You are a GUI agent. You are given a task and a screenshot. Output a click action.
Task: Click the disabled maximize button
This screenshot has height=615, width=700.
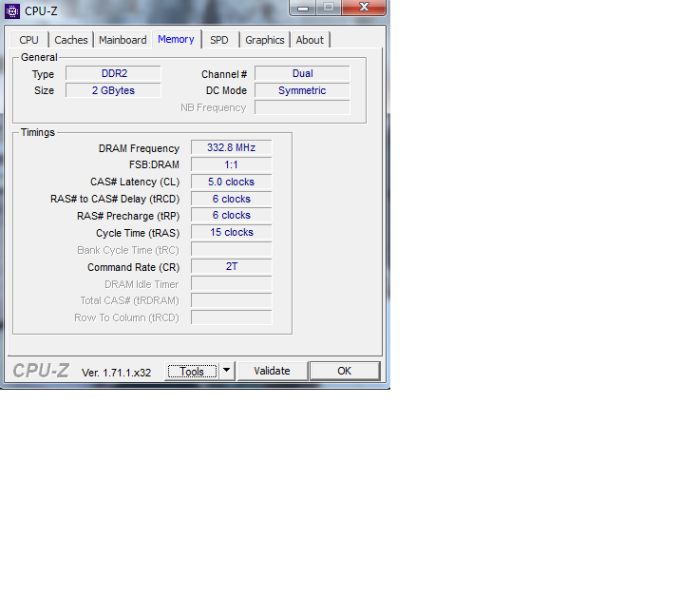click(329, 8)
